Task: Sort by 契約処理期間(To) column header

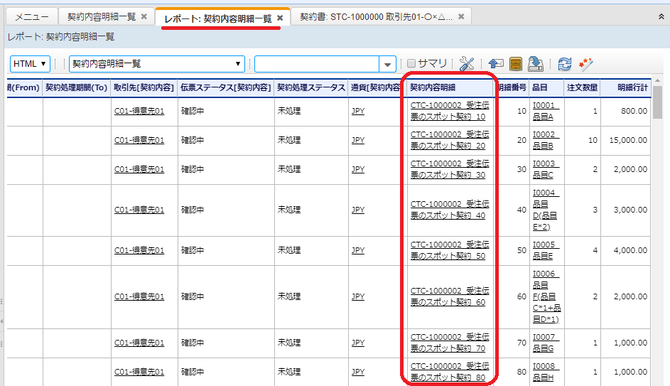Action: click(76, 88)
